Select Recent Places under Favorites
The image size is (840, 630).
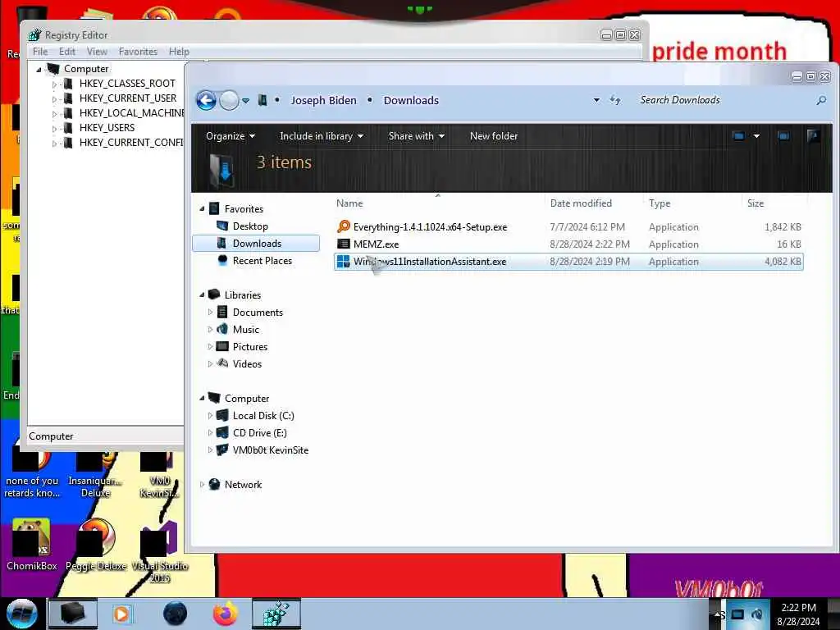[262, 260]
